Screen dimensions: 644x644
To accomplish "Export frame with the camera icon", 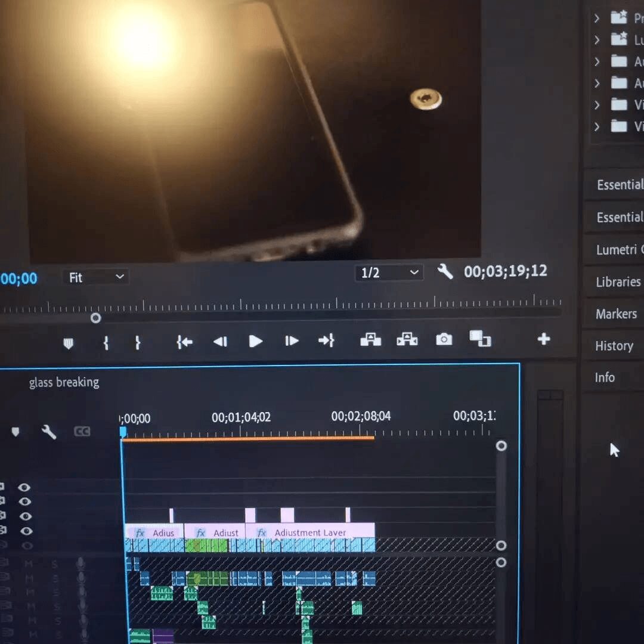I will [444, 339].
